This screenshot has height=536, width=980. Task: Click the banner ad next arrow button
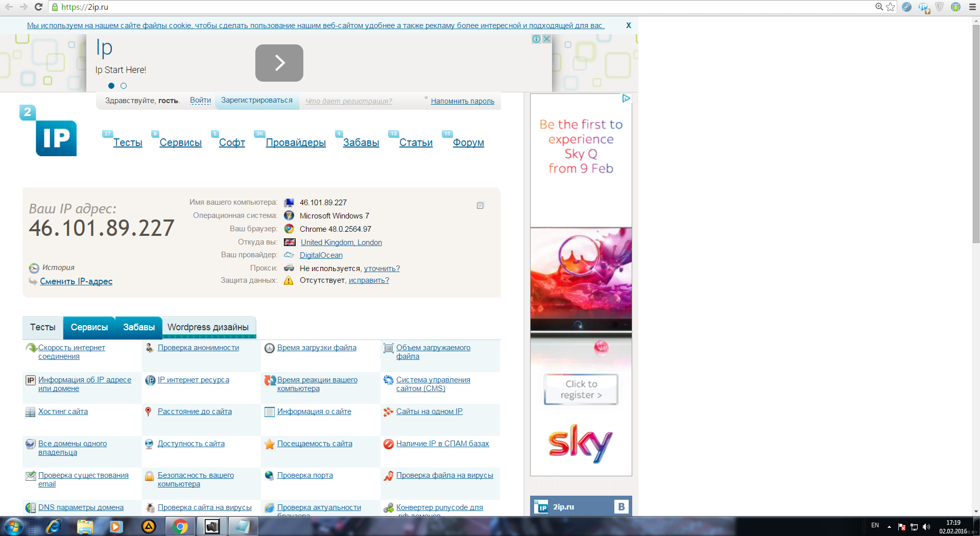[279, 63]
